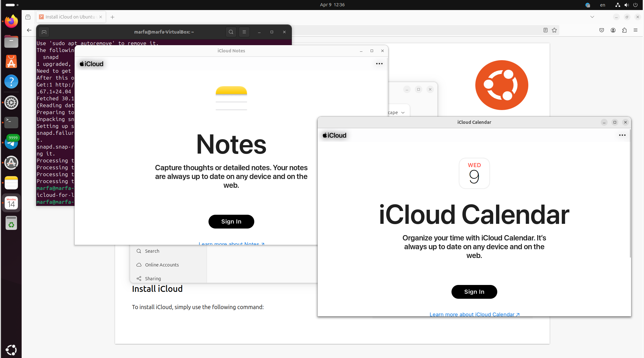Open the Firefox extensions puzzle icon
644x358 pixels.
point(624,30)
